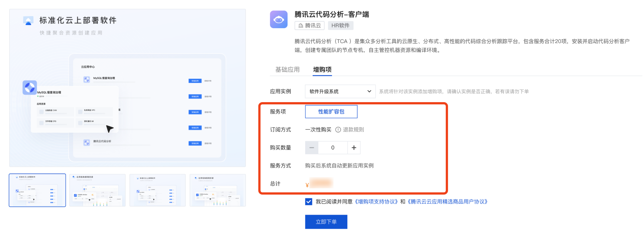The height and width of the screenshot is (234, 644).
Task: Open the 《腾讯云云应用精选商品用户协议》 link
Action: (x=447, y=202)
